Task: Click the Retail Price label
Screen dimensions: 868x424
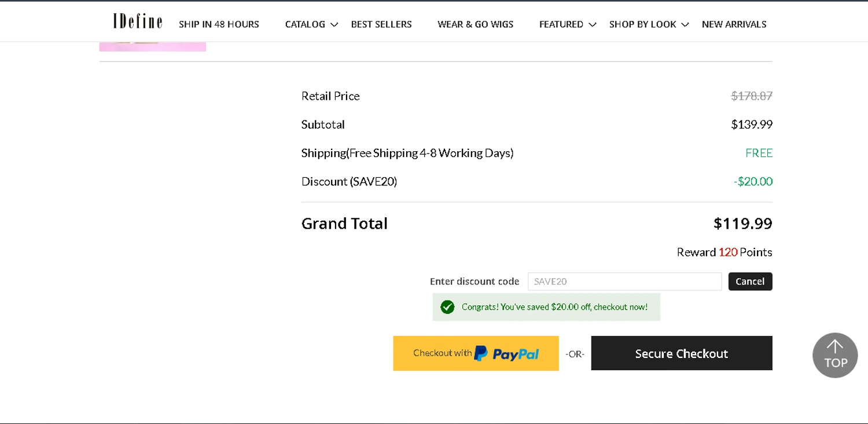Action: (330, 96)
